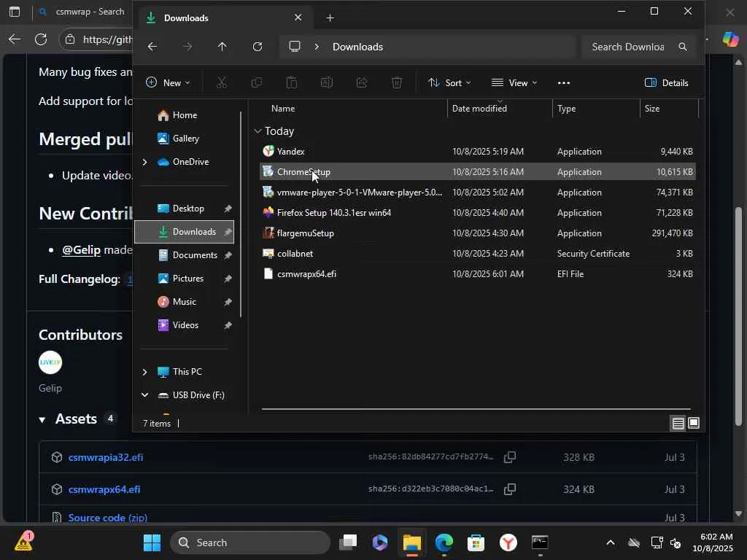
Task: Expand the This PC tree node
Action: 145,372
